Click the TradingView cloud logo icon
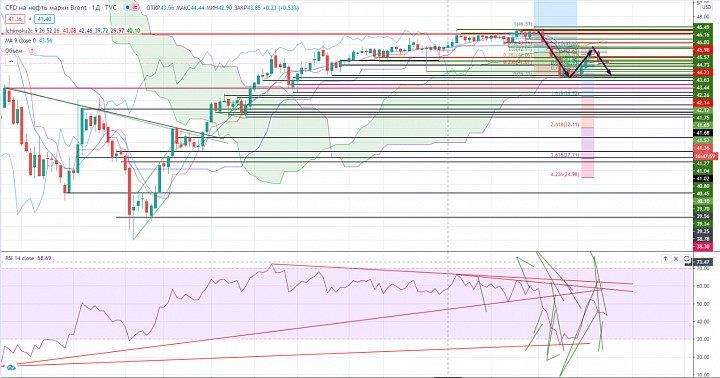720x378 pixels. [x=11, y=367]
